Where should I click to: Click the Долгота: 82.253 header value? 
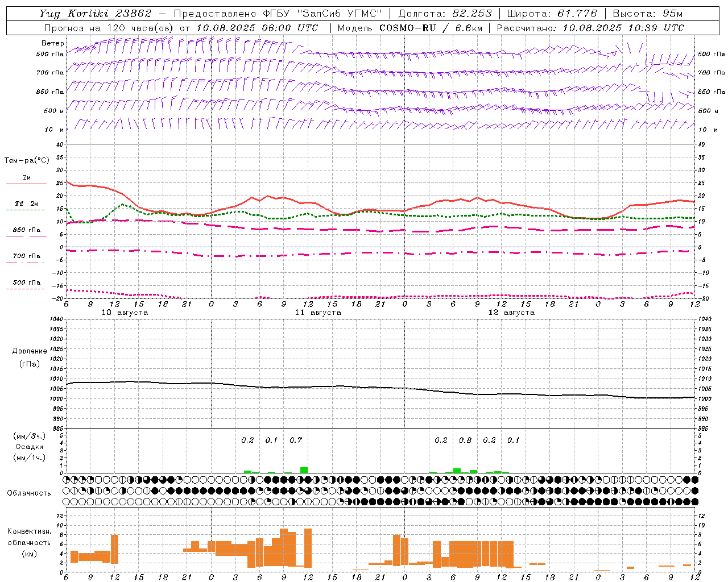[446, 14]
